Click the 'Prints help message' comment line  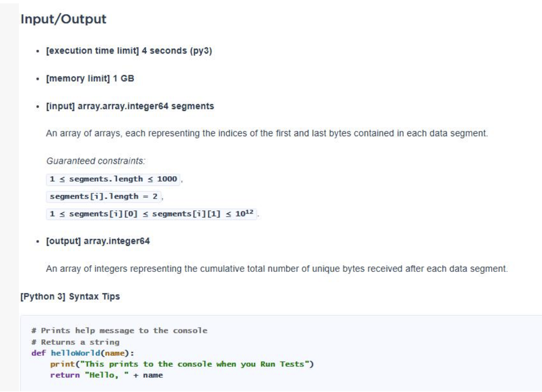(x=119, y=330)
